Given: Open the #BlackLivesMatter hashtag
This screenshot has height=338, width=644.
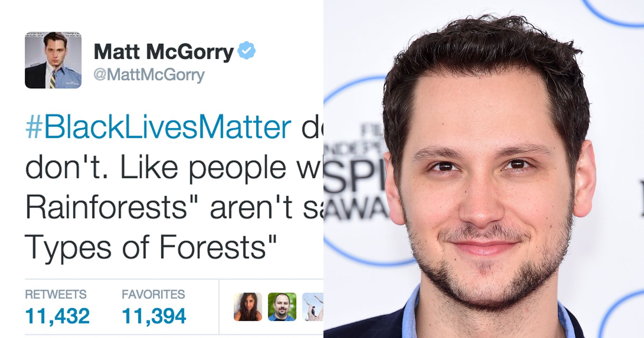Looking at the screenshot, I should point(158,127).
